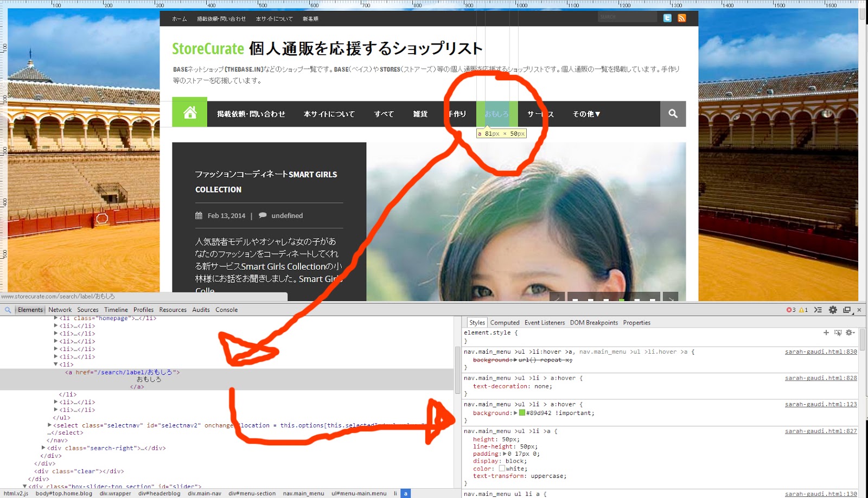The height and width of the screenshot is (498, 868).
Task: Select the Event Listeners sidebar tab
Action: (x=545, y=323)
